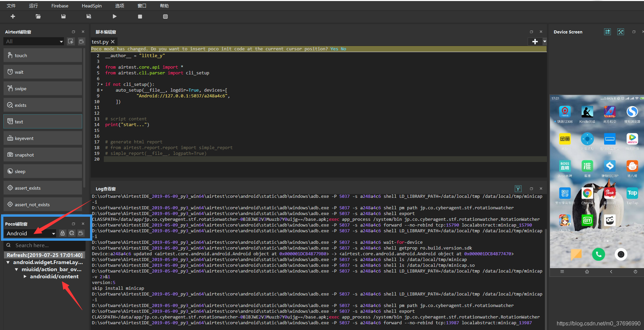The image size is (644, 330).
Task: Click the touch command button
Action: (x=43, y=55)
